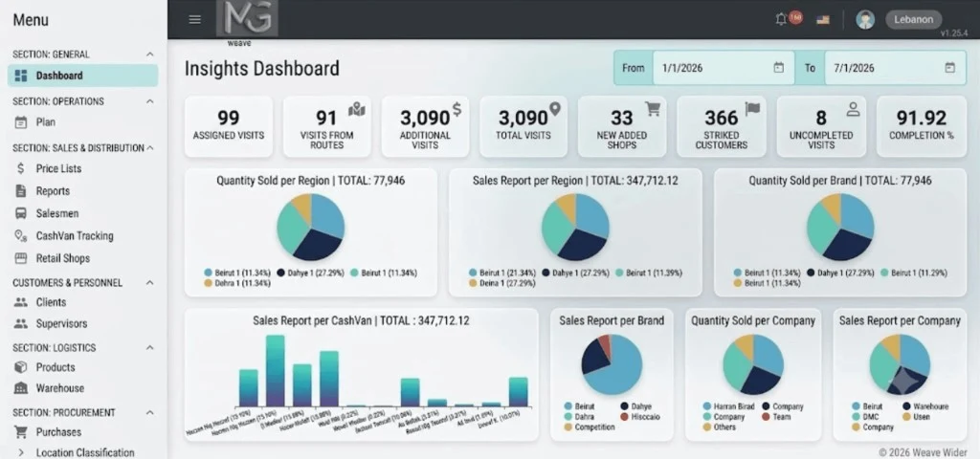Click the Sales Report per Region pie chart
The width and height of the screenshot is (980, 459).
575,227
